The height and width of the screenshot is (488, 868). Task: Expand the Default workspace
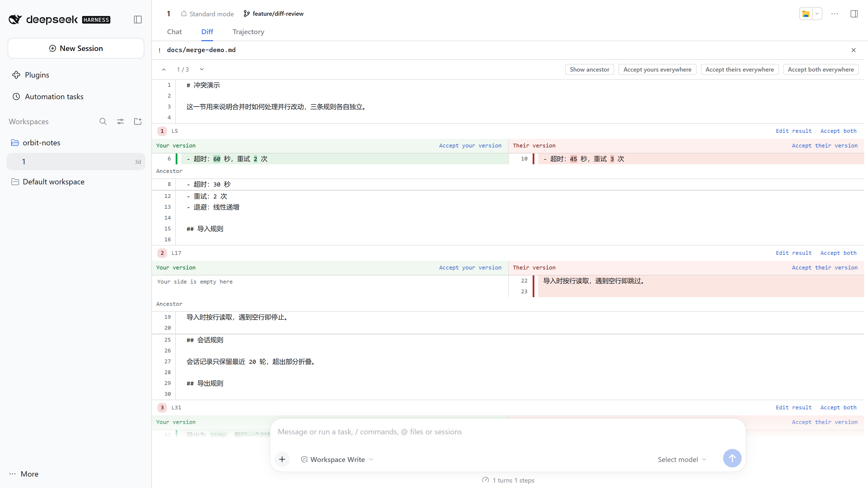coord(76,182)
